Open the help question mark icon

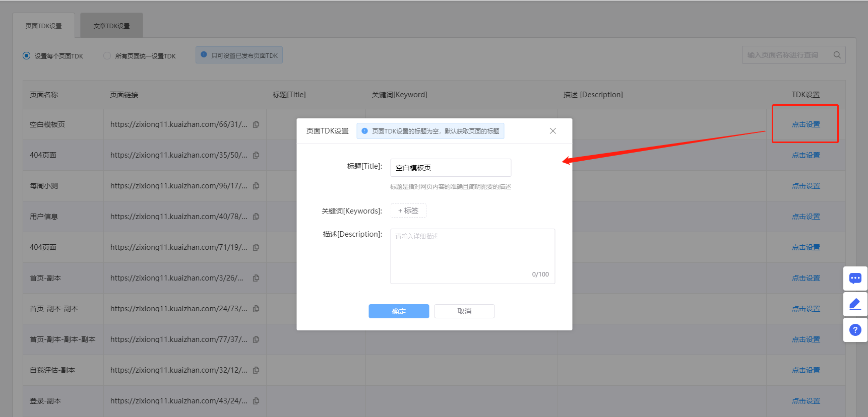point(855,330)
